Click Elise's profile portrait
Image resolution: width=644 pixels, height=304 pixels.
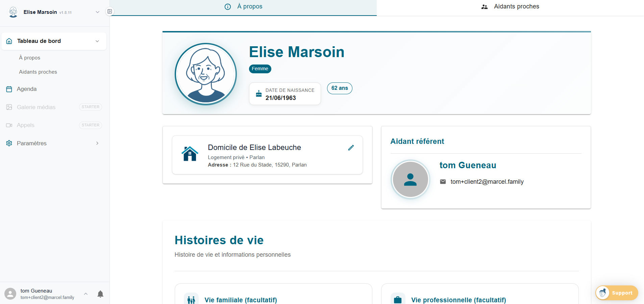coord(205,74)
